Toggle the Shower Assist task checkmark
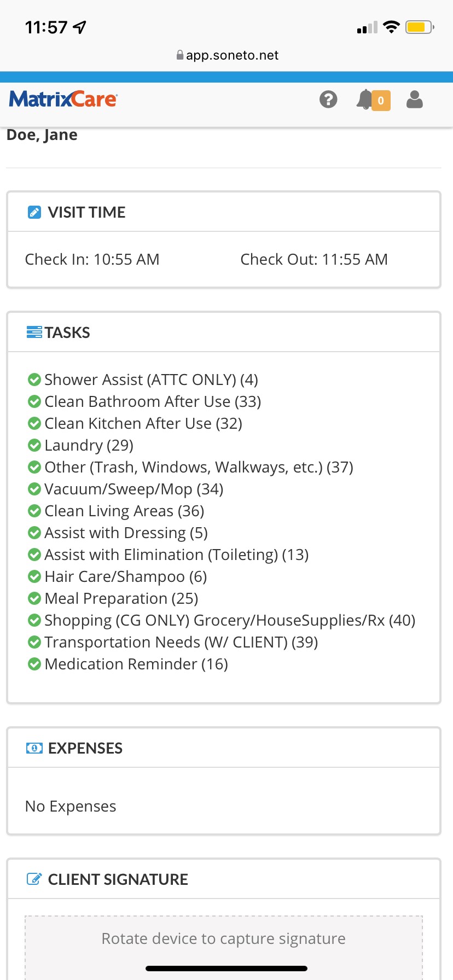Screen dimensions: 453x980 coord(34,380)
